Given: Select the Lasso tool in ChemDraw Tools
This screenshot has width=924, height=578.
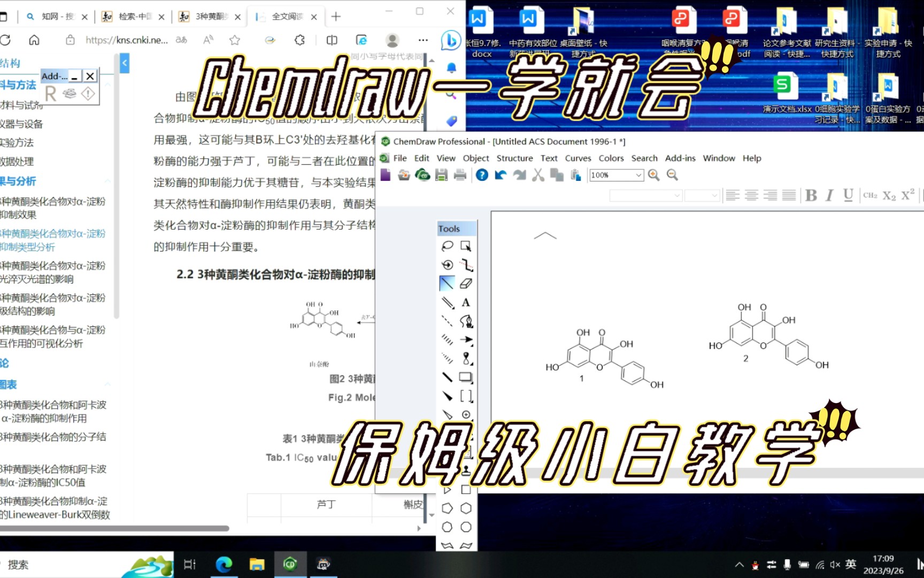Looking at the screenshot, I should coord(447,246).
